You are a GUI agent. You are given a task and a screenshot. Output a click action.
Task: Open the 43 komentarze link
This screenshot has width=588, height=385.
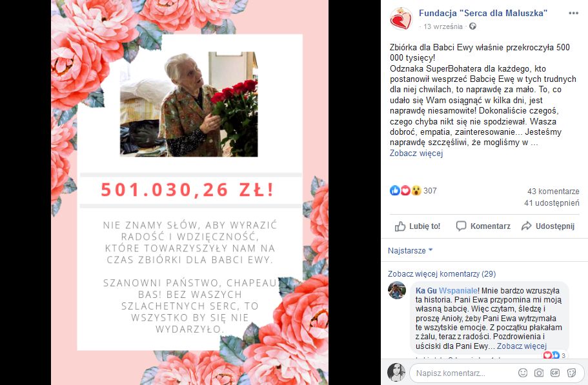point(553,191)
